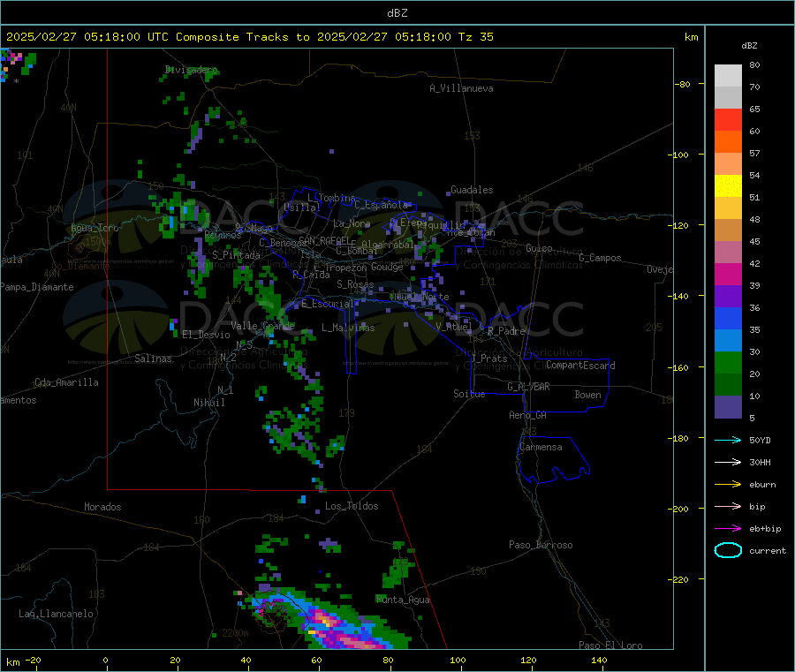795x672 pixels.
Task: Click the CompantEscard label
Action: tap(580, 366)
